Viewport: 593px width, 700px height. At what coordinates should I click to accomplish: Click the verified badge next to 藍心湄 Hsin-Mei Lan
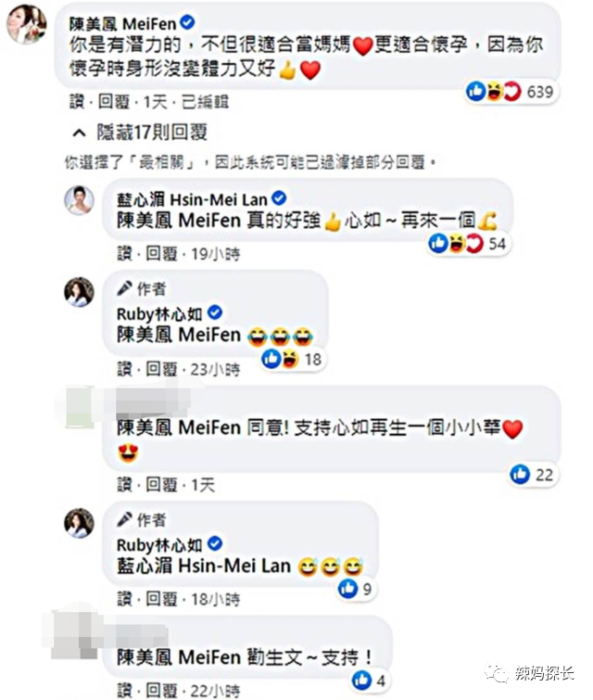pyautogui.click(x=279, y=198)
